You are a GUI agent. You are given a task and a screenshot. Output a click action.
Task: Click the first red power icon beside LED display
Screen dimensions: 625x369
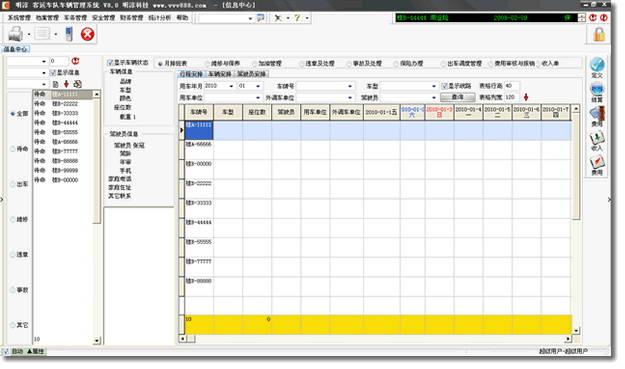pyautogui.click(x=593, y=18)
